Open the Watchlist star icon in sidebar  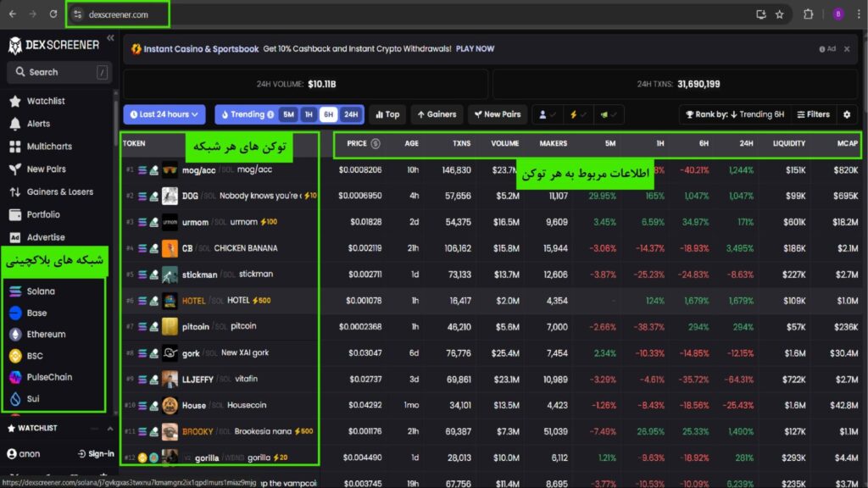[x=15, y=102]
